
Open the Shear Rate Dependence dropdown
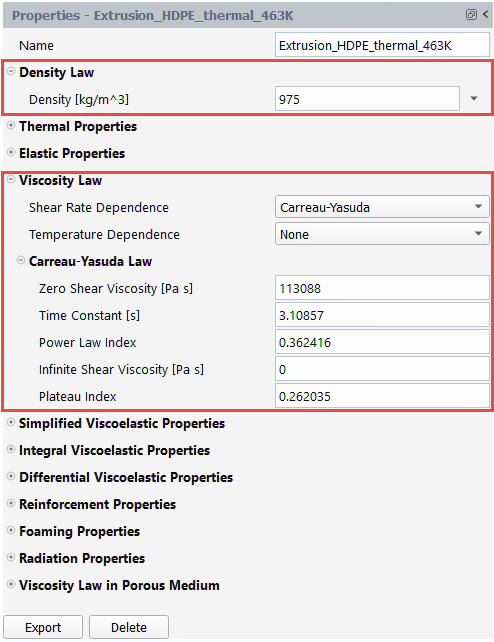click(x=382, y=207)
